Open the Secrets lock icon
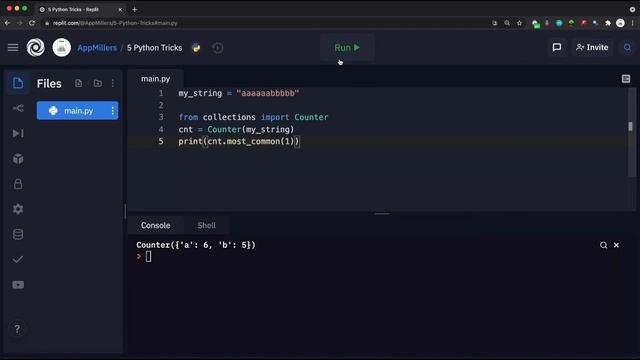Image resolution: width=640 pixels, height=360 pixels. pos(18,184)
